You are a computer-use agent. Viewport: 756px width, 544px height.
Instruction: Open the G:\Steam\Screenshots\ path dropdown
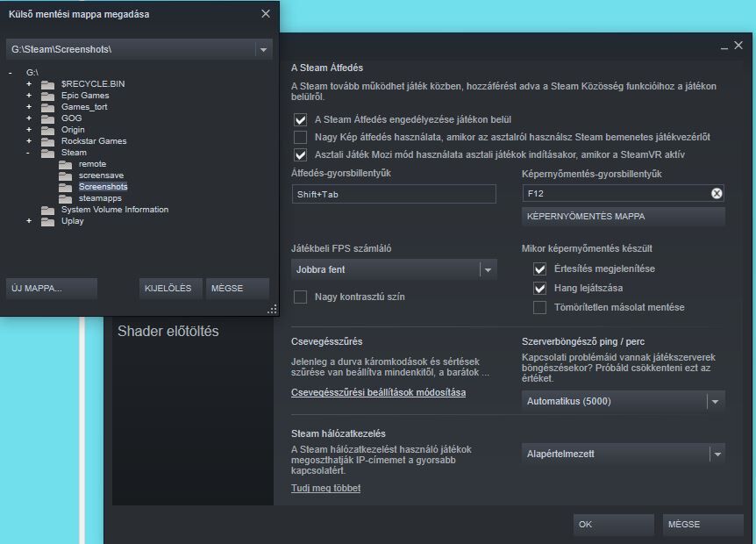coord(263,49)
